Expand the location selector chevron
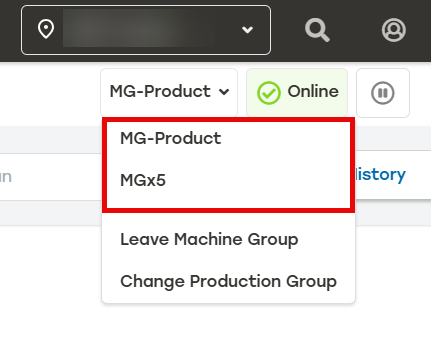Viewport: 431px width, 361px height. tap(247, 30)
